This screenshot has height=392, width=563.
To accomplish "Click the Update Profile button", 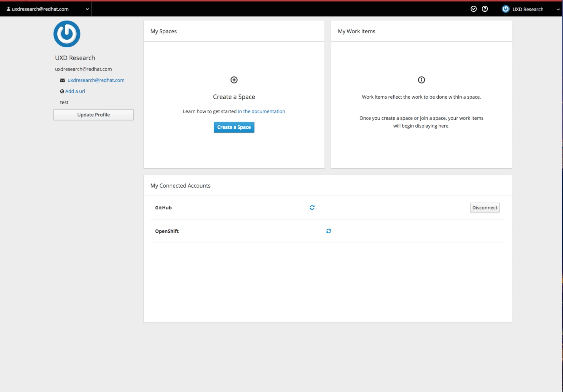I will pyautogui.click(x=93, y=115).
